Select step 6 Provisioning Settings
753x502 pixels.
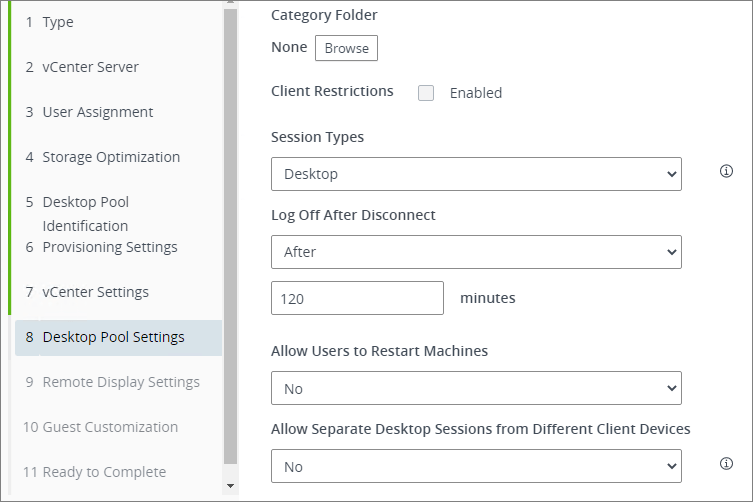point(109,247)
